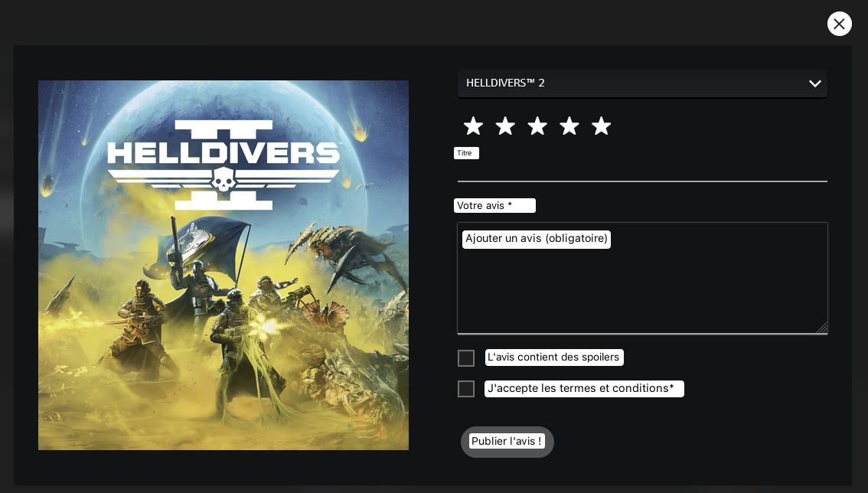
Task: Select the second rating star
Action: 505,126
